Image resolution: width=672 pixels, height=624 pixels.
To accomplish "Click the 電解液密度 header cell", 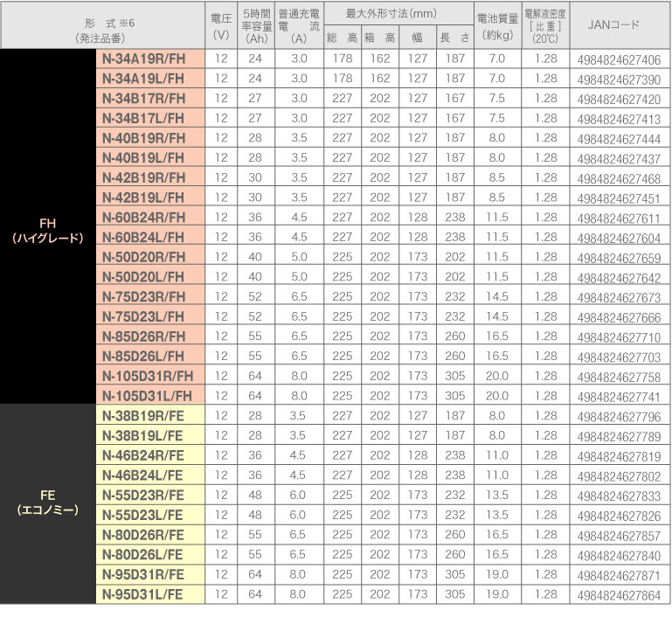I will click(545, 25).
